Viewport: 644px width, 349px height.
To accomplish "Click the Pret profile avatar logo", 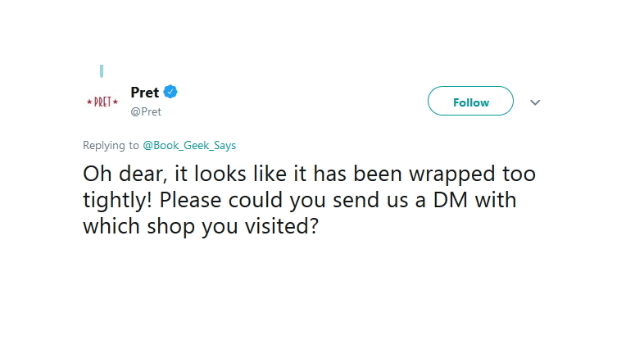I will click(x=102, y=102).
